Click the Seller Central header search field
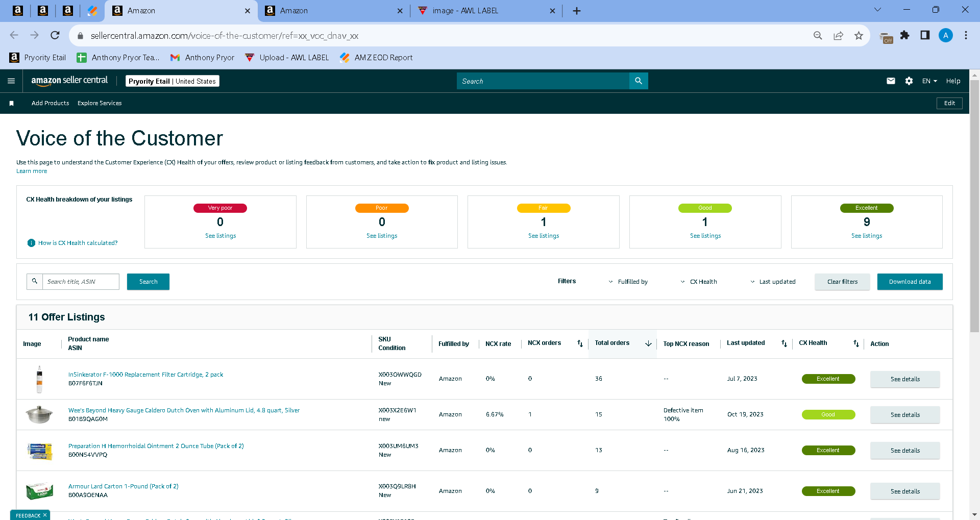 [543, 81]
